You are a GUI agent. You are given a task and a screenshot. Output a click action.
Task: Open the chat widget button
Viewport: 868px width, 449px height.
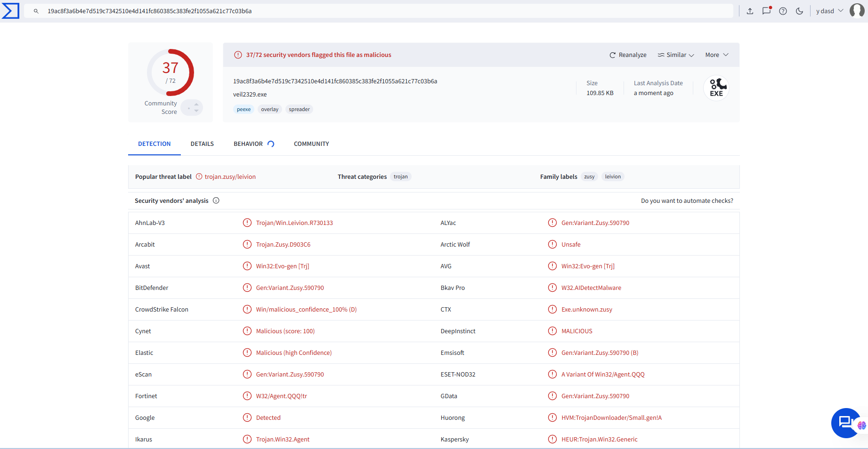point(846,422)
